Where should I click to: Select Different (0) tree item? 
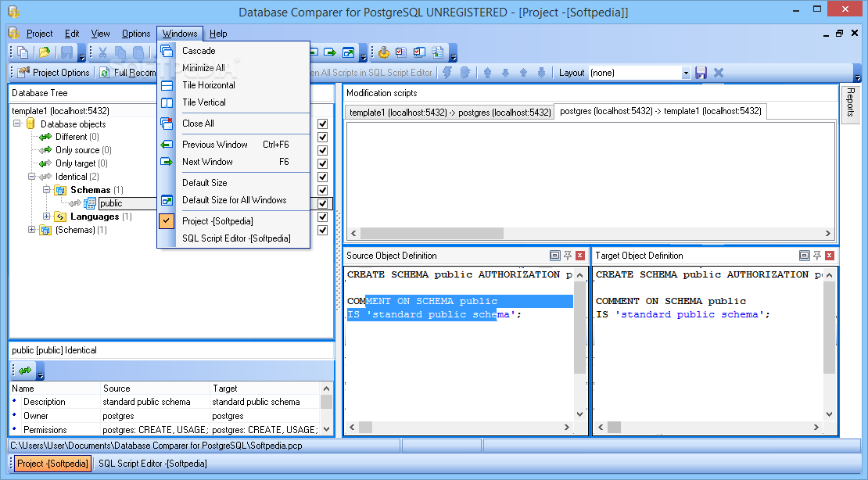click(77, 137)
